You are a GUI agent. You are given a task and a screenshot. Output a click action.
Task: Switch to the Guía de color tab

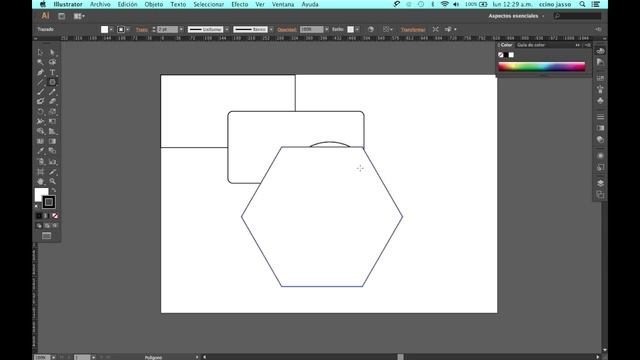click(x=531, y=45)
